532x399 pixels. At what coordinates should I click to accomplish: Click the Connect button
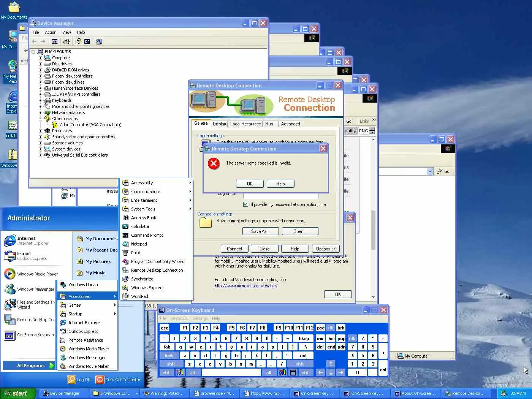(x=234, y=249)
